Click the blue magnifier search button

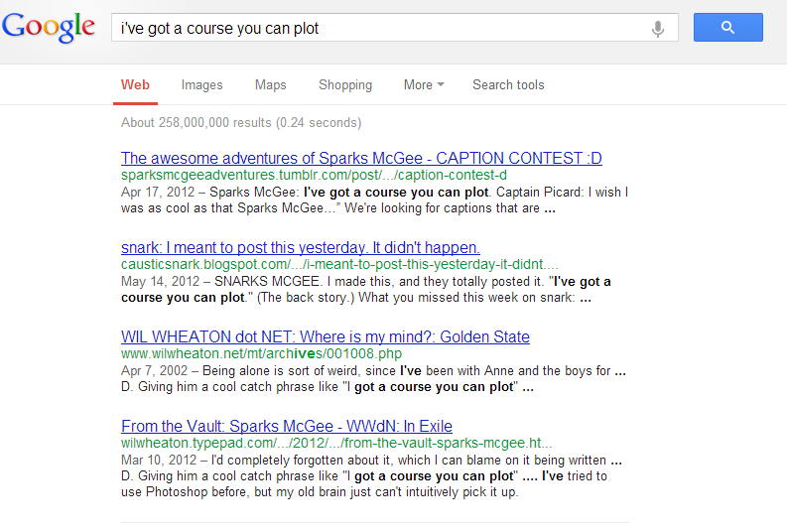pyautogui.click(x=728, y=27)
